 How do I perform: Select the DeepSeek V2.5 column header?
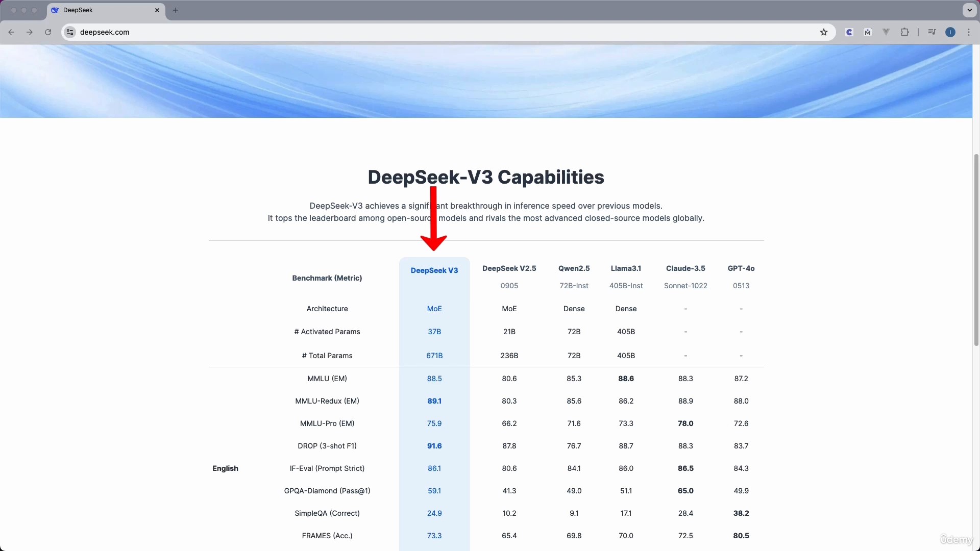(509, 268)
